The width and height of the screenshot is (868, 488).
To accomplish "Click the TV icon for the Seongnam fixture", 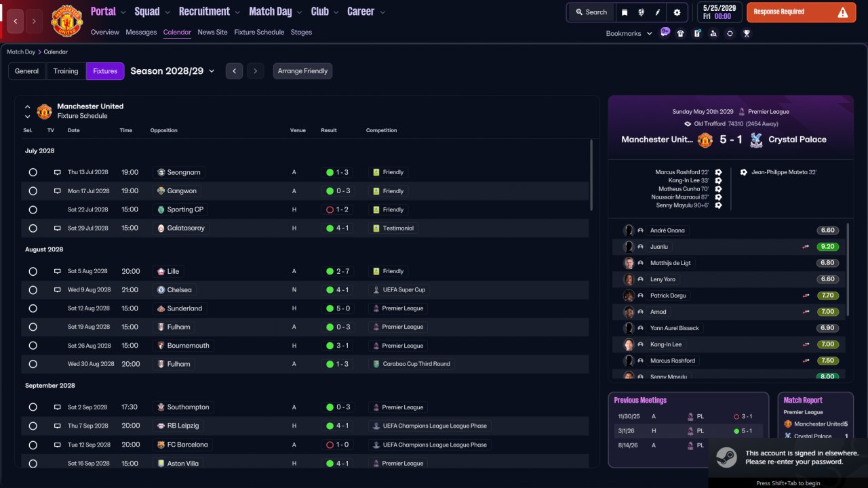I will (x=58, y=172).
